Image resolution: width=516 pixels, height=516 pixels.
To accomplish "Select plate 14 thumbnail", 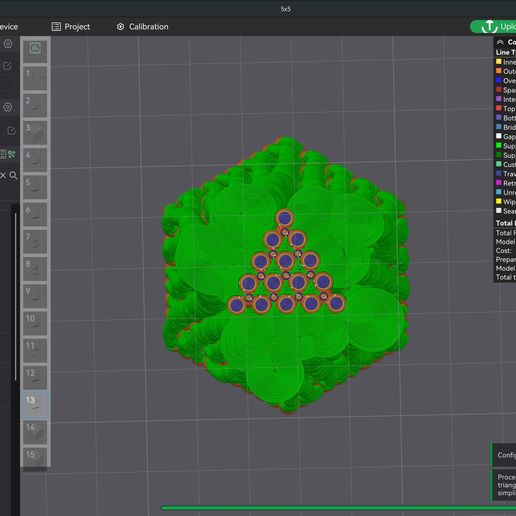I will tap(35, 433).
